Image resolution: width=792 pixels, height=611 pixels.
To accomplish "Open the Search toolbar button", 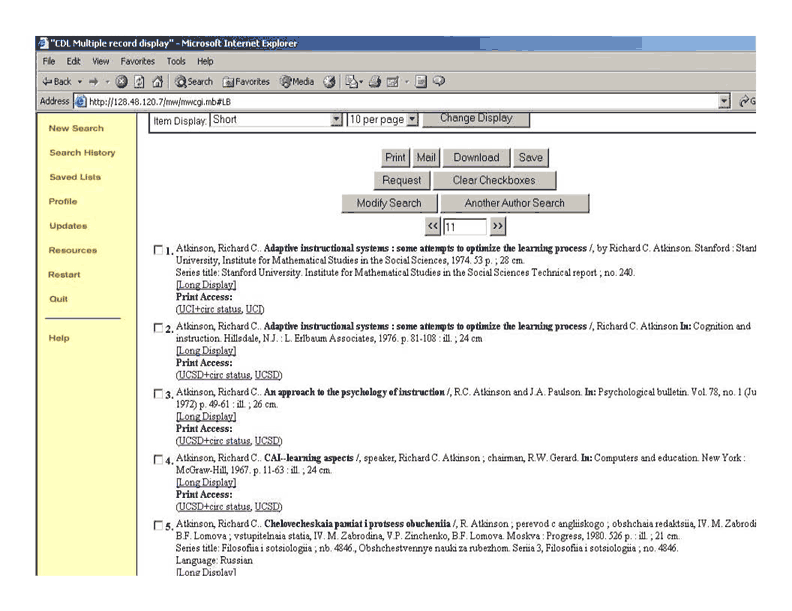I will pyautogui.click(x=194, y=81).
